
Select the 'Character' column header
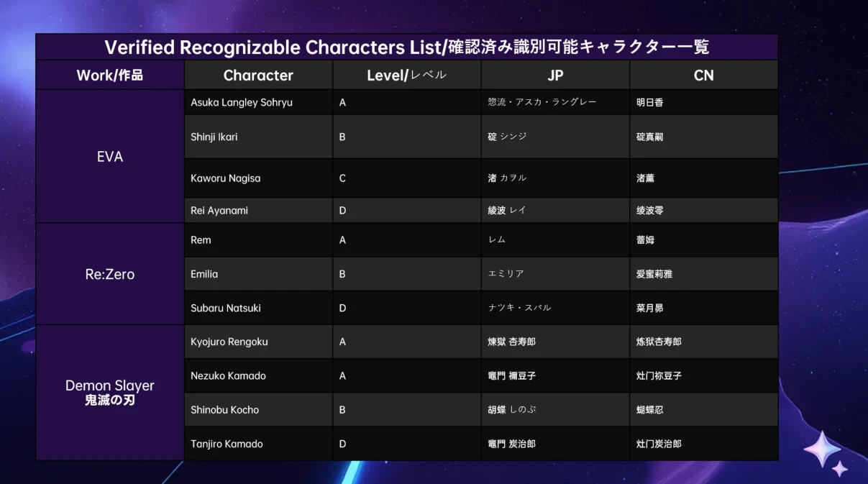258,76
